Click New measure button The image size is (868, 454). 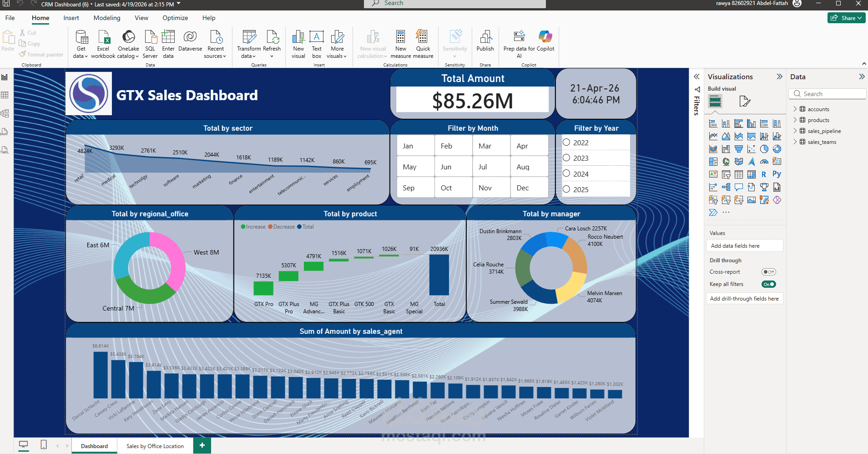tap(401, 44)
